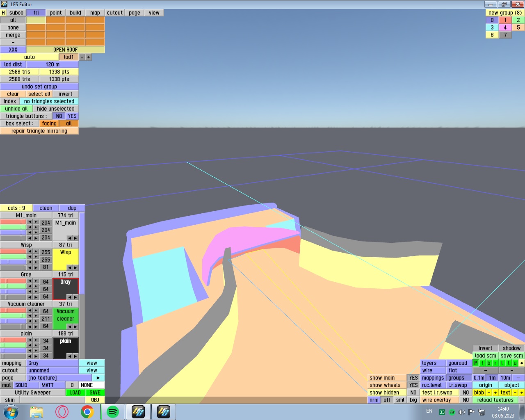Screen dimensions: 525x420
Task: Open the Action Center flag icon
Action: pyautogui.click(x=471, y=412)
